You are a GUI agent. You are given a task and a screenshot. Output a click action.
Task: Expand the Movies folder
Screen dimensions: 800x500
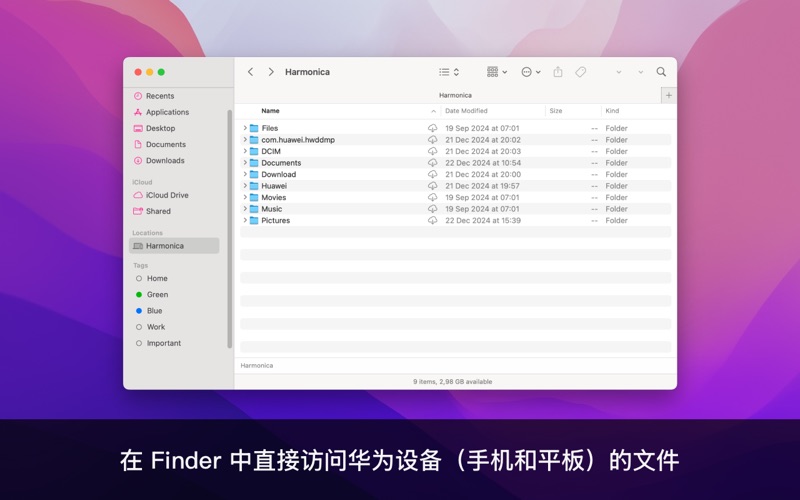[245, 197]
